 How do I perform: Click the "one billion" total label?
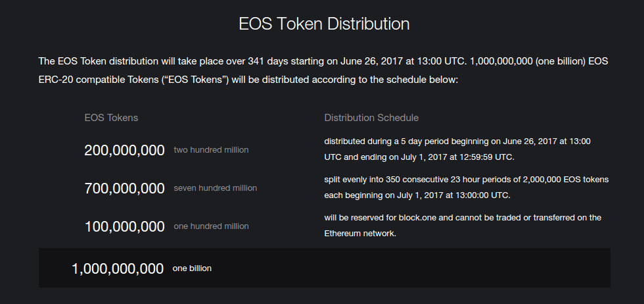point(192,268)
